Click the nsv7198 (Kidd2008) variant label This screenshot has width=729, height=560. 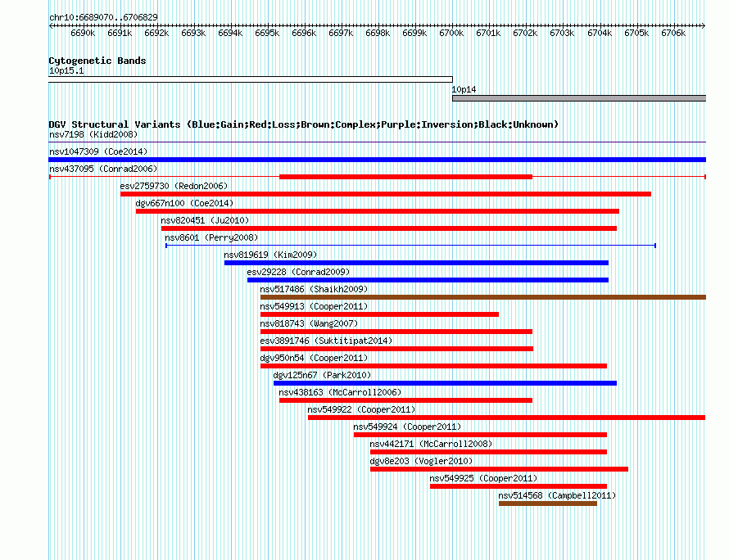click(x=93, y=135)
